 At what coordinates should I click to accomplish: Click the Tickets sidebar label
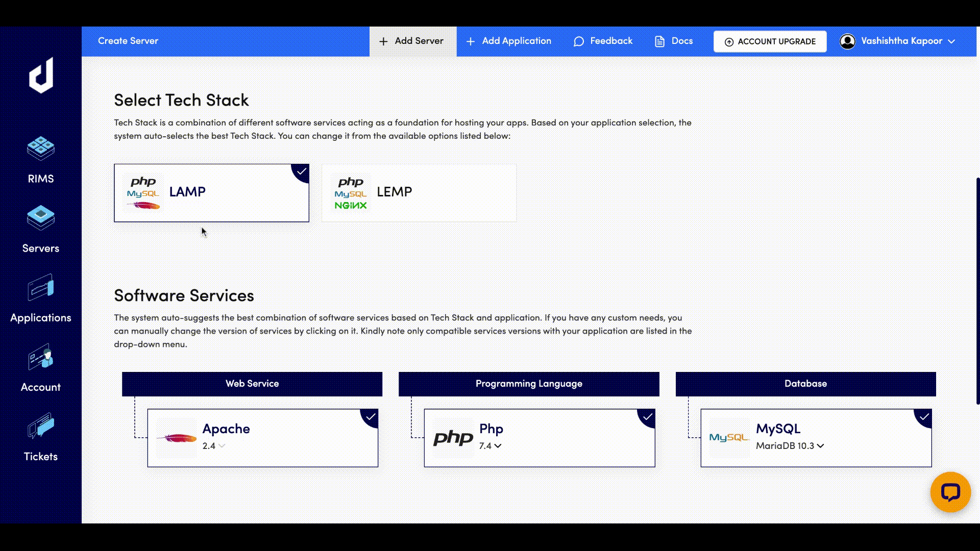pyautogui.click(x=41, y=457)
